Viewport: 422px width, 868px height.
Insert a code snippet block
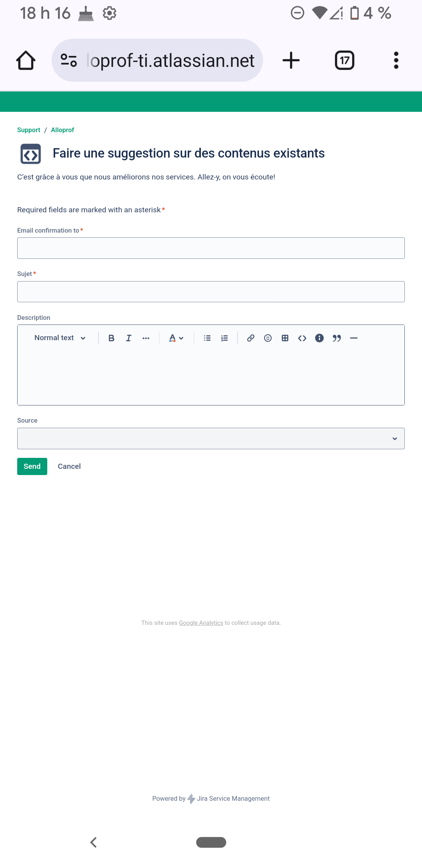pos(302,338)
